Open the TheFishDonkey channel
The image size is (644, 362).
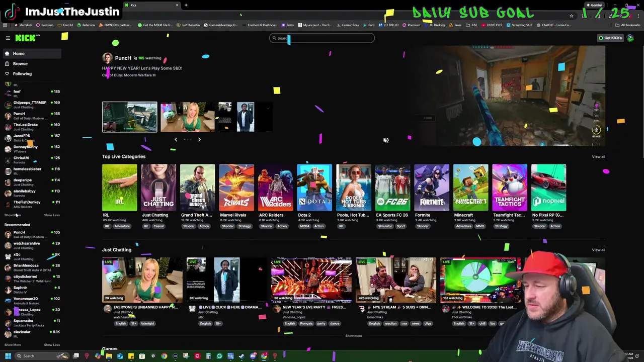pyautogui.click(x=31, y=204)
